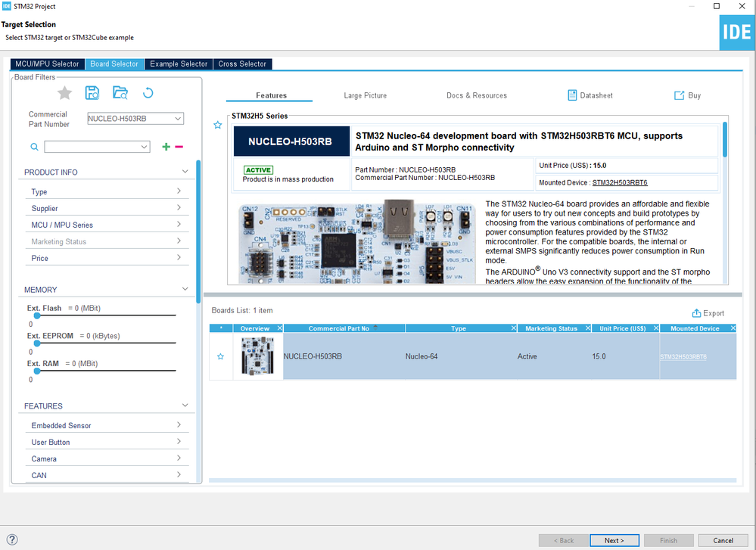The width and height of the screenshot is (756, 550).
Task: Click the Ext. EEPROM slider handle
Action: pos(37,343)
